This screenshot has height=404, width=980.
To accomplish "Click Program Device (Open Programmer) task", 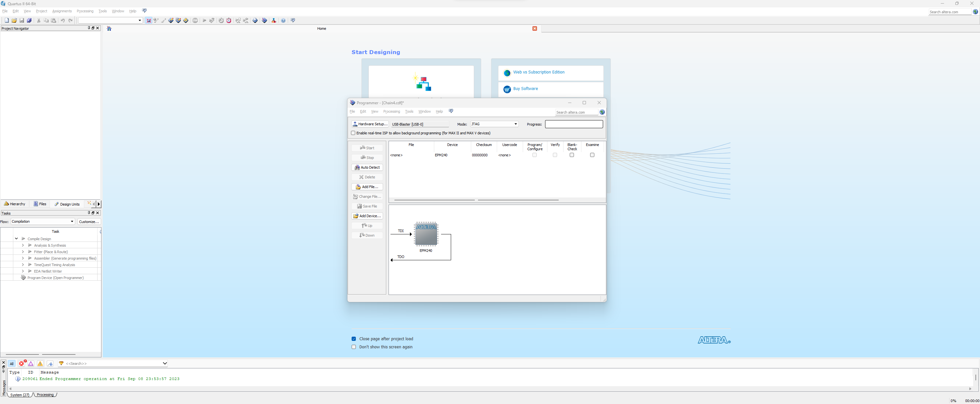I will coord(55,278).
